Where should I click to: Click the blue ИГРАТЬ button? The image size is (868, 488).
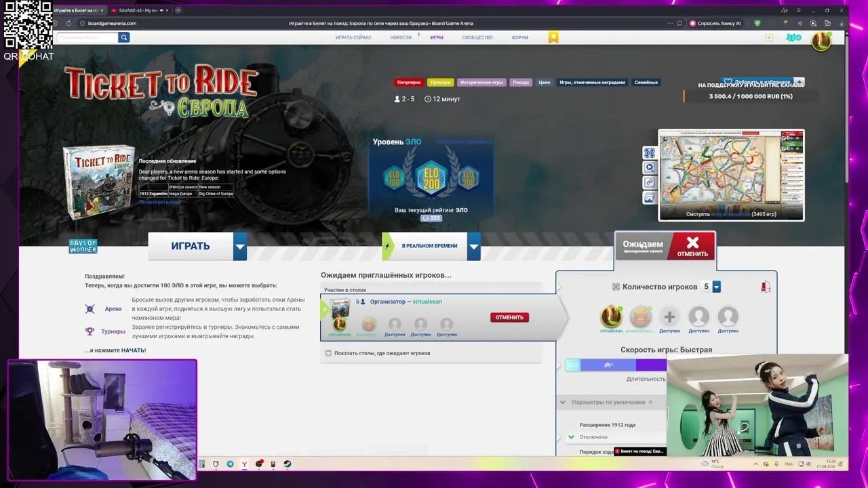tap(191, 246)
